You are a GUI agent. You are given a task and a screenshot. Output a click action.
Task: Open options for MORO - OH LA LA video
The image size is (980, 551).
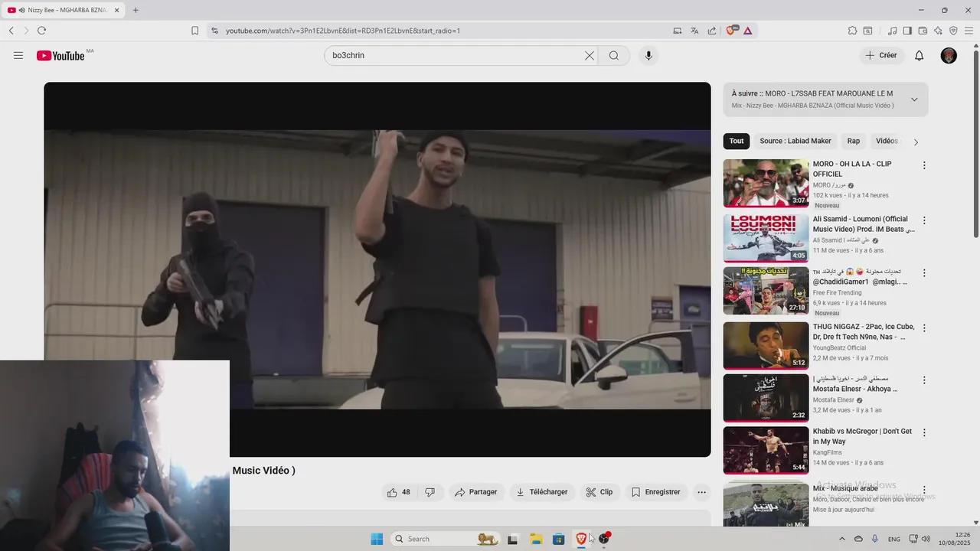point(924,165)
